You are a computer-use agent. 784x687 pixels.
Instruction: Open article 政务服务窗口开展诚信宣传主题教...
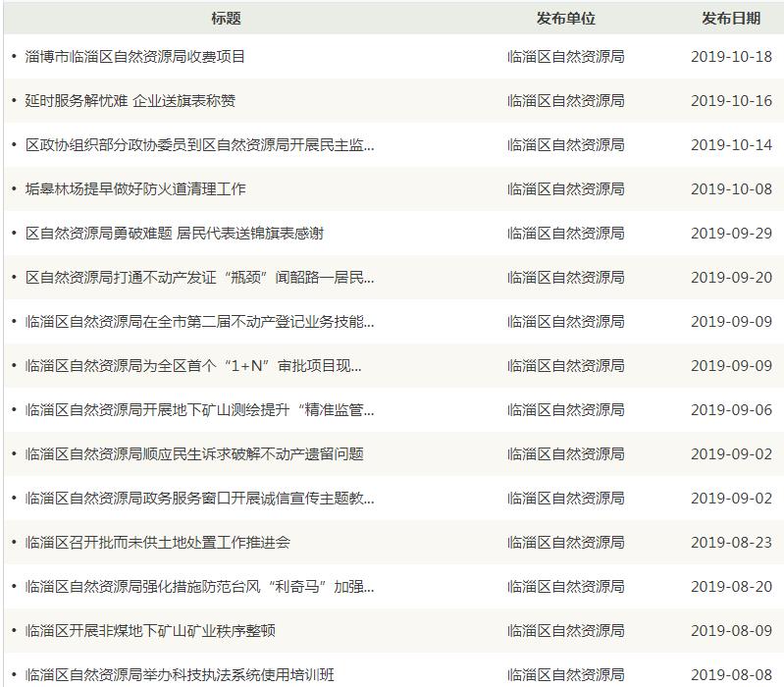(x=199, y=498)
